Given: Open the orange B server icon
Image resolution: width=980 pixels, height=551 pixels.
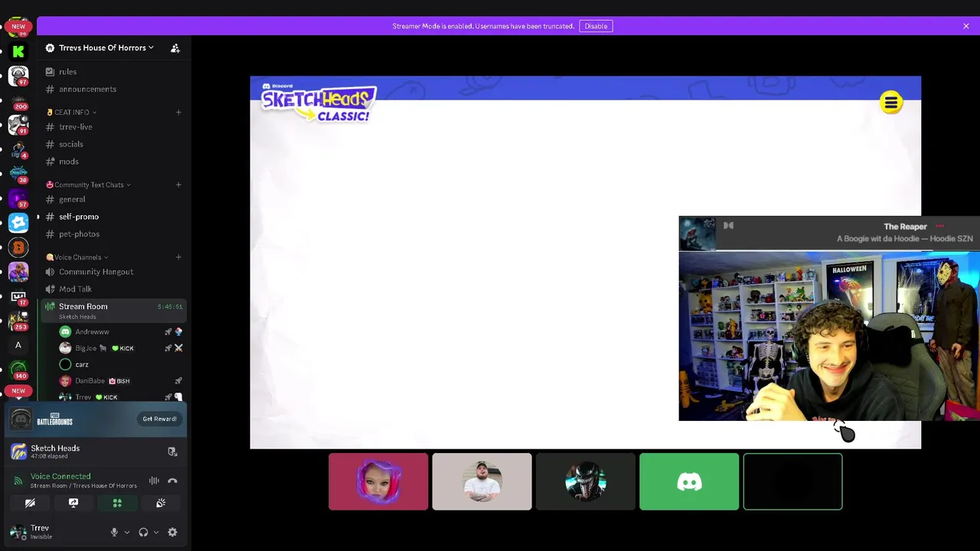Looking at the screenshot, I should (x=18, y=247).
